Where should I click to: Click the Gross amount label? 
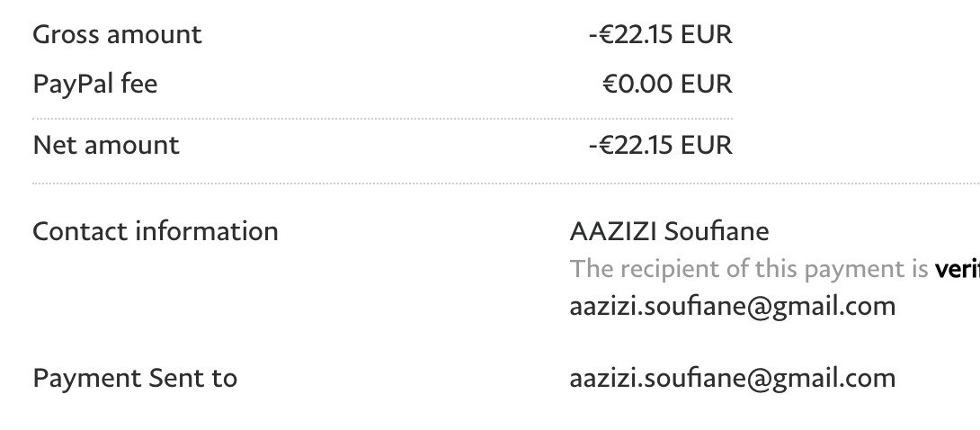coord(117,35)
